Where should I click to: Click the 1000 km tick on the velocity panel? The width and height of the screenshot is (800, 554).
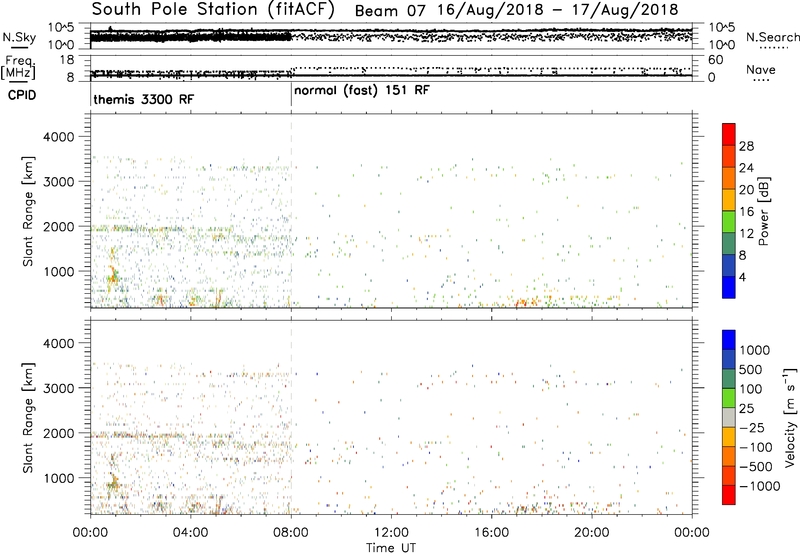tap(59, 478)
